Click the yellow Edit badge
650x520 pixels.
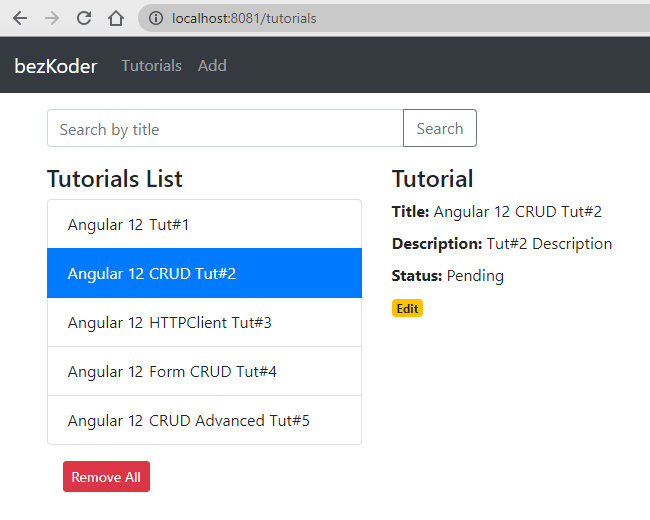(407, 309)
